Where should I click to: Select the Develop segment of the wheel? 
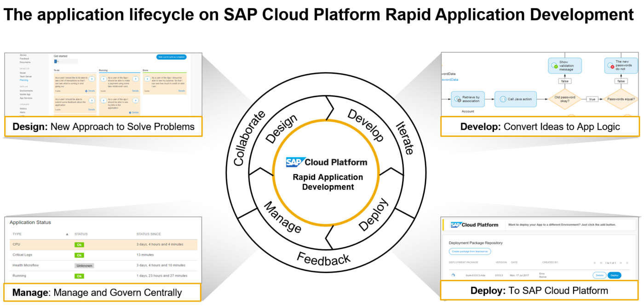365,125
